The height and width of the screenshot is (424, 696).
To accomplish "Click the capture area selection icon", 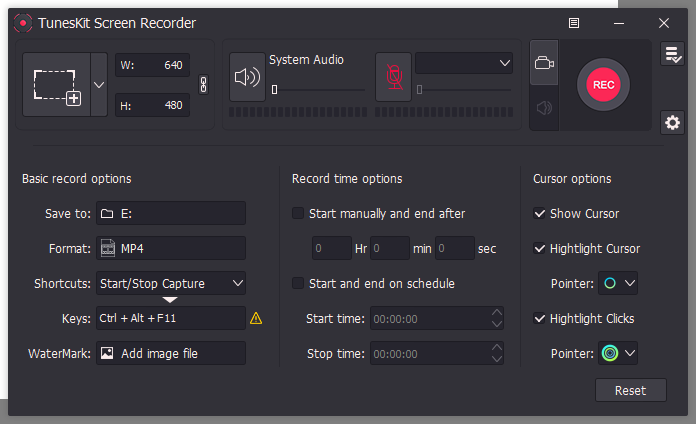I will coord(56,85).
